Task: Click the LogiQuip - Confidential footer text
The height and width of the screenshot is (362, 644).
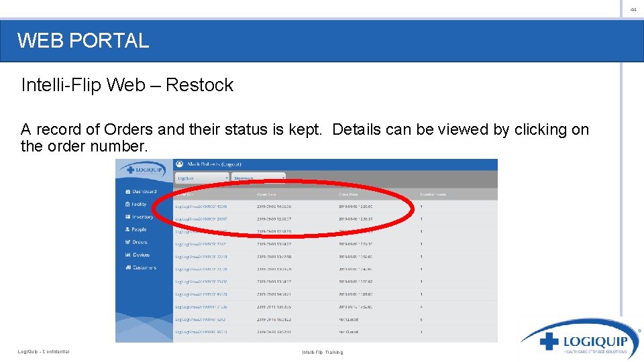Action: (44, 352)
